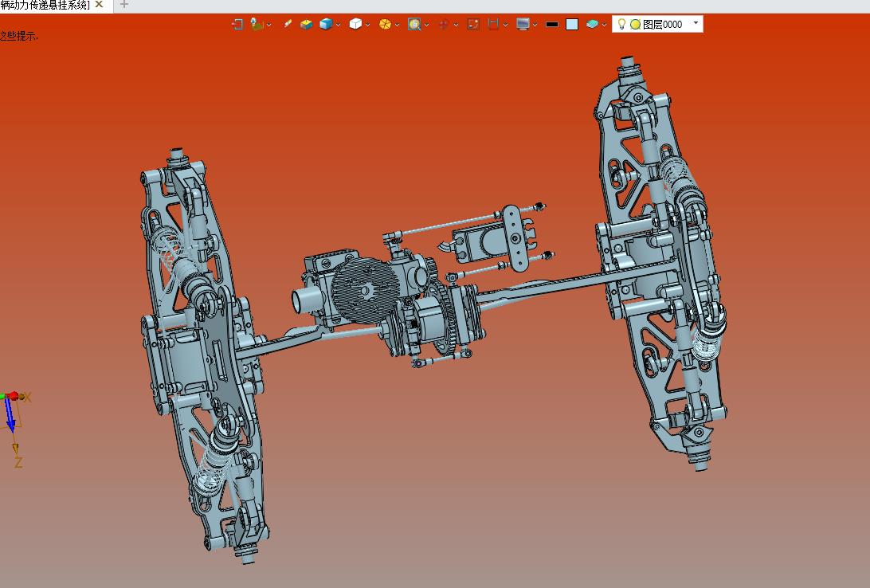Open the red crosshair dropdown arrow

(x=456, y=25)
